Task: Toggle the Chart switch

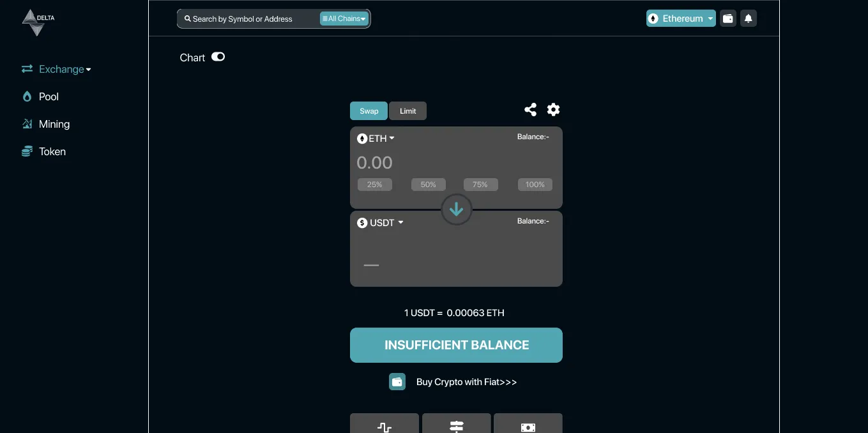Action: [x=218, y=57]
